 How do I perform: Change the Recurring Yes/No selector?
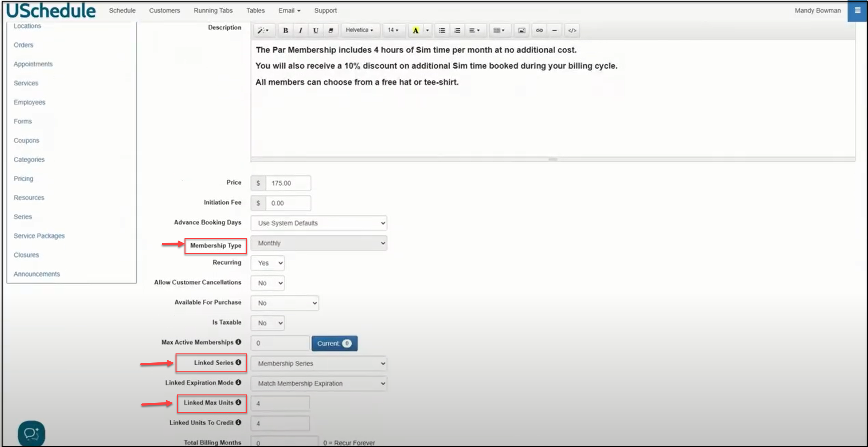pyautogui.click(x=268, y=263)
